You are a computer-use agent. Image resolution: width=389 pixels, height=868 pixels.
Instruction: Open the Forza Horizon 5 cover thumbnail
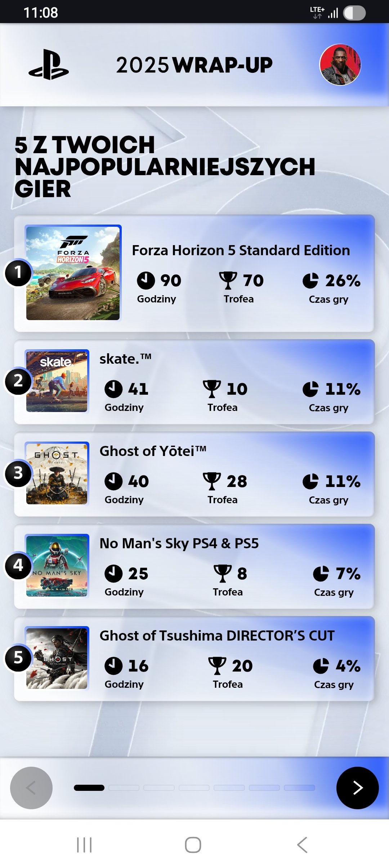(x=73, y=273)
